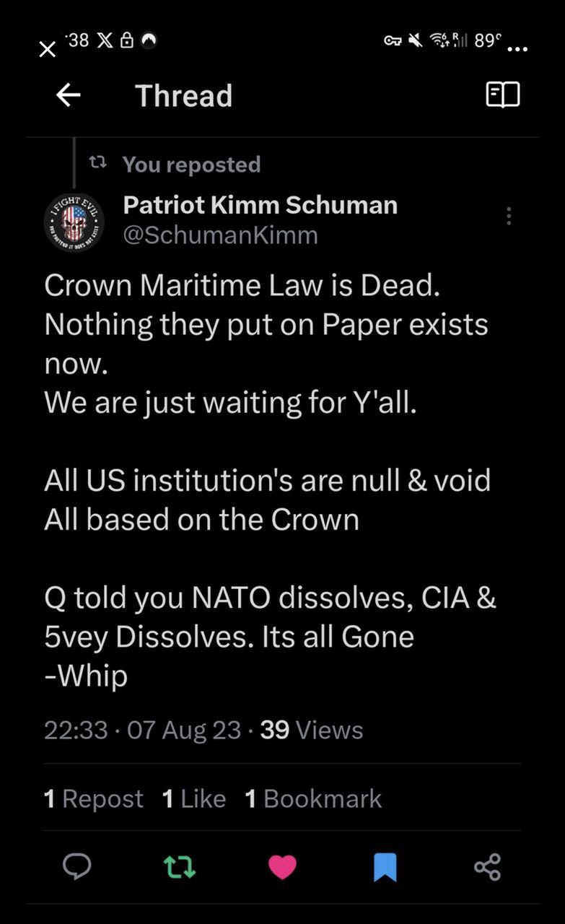
Task: View the 1 Repost list
Action: [x=94, y=798]
